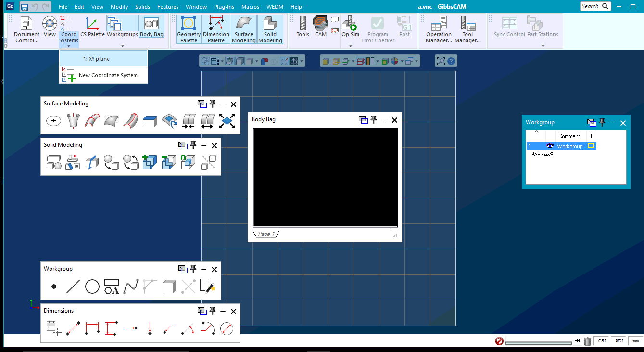Open the grid display dropdown arrow
The width and height of the screenshot is (644, 352).
click(x=302, y=61)
